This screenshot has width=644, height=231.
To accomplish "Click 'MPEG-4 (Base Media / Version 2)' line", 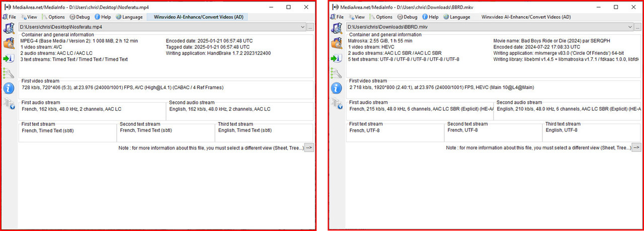I will pyautogui.click(x=79, y=41).
